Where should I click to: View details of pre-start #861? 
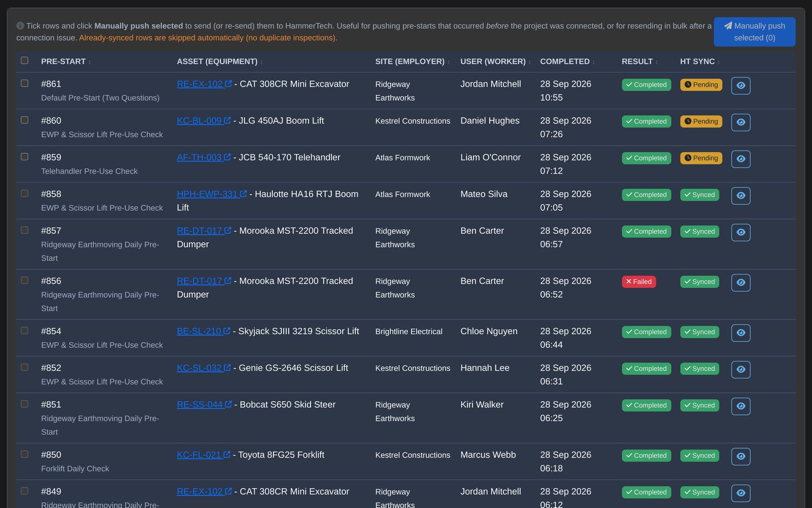click(740, 85)
